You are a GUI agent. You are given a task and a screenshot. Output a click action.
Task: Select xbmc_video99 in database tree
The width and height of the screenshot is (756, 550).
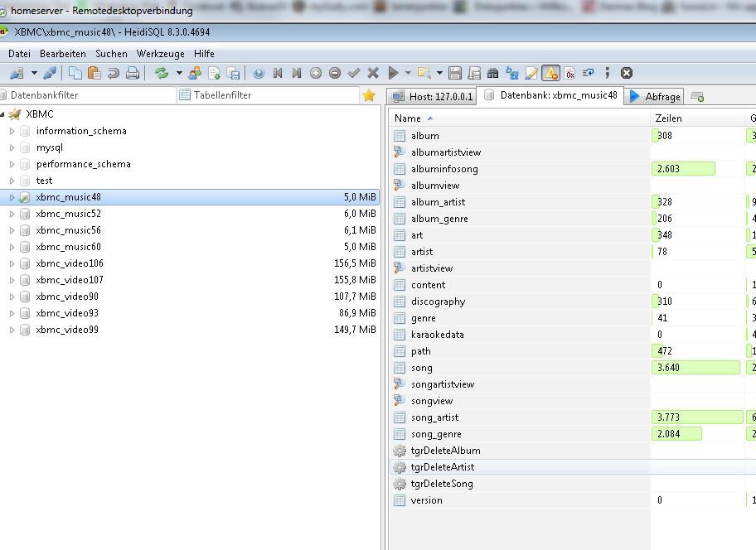67,330
